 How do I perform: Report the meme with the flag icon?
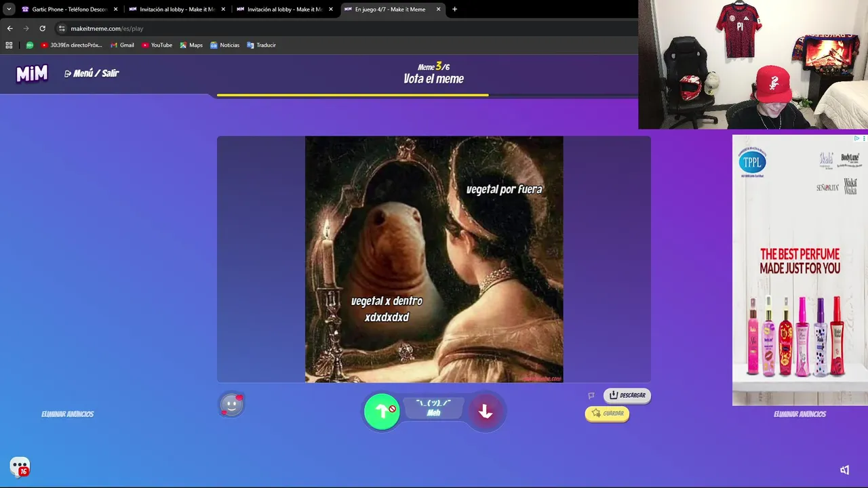tap(591, 395)
